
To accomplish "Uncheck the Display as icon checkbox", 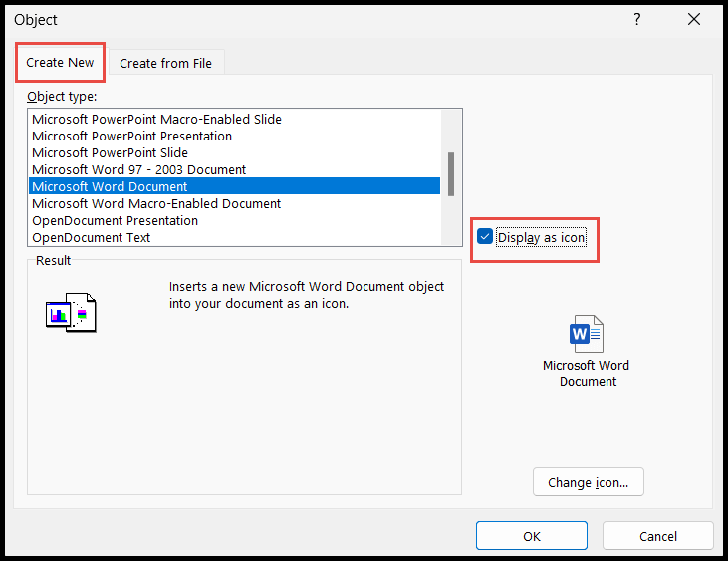I will 485,237.
